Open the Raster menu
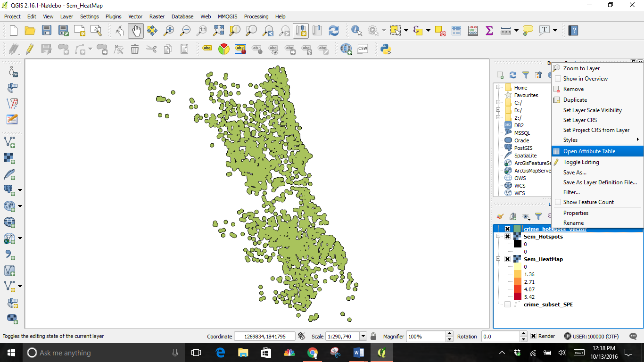This screenshot has width=644, height=362. (x=157, y=16)
